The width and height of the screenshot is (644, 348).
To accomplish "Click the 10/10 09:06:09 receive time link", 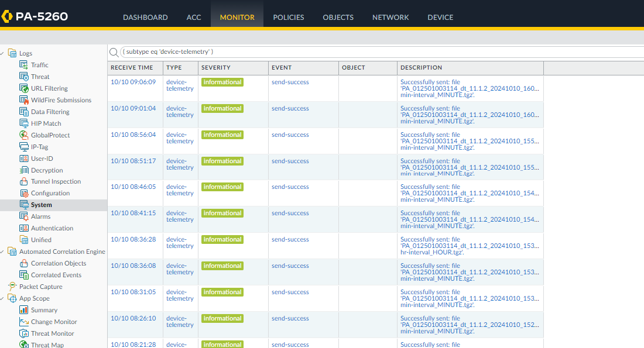I will 133,82.
